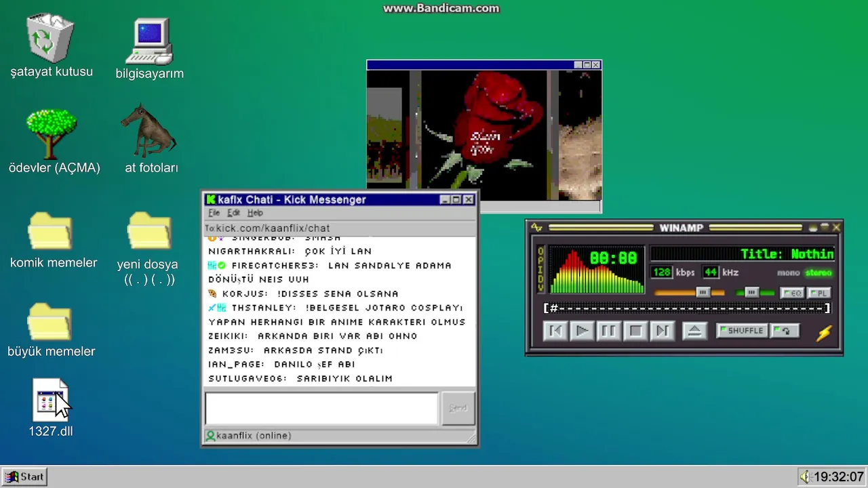Click the Winamp seek position bar
868x488 pixels.
coord(687,308)
